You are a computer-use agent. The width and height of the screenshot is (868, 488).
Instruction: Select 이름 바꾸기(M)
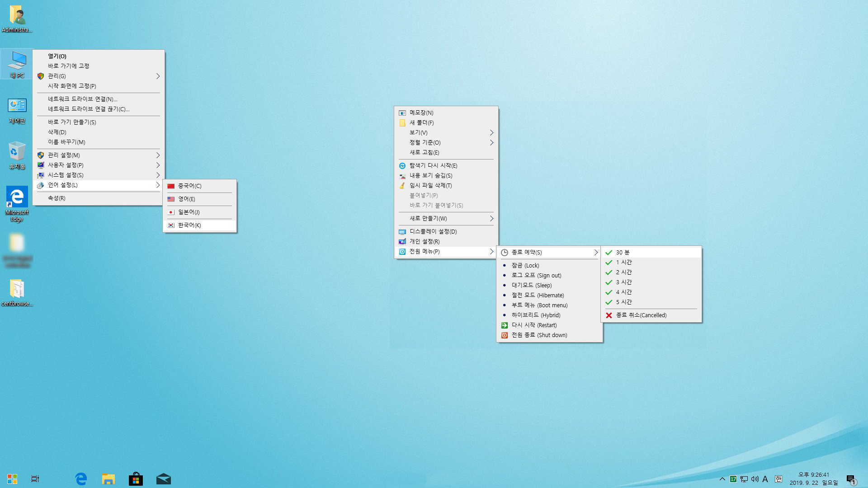coord(99,142)
